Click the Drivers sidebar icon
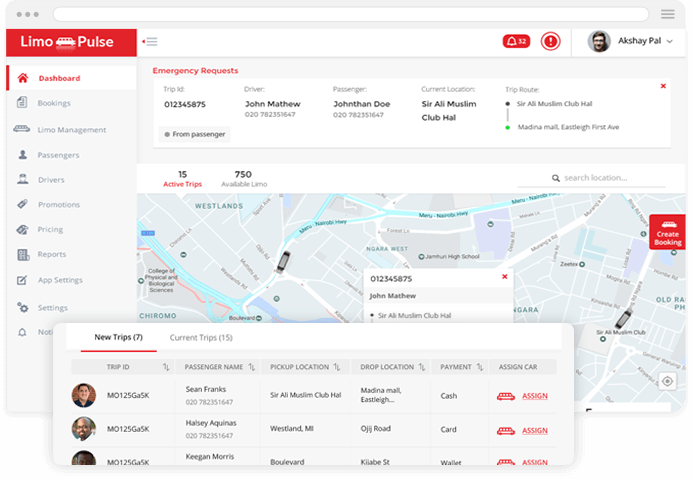The width and height of the screenshot is (692, 479). pos(23,179)
